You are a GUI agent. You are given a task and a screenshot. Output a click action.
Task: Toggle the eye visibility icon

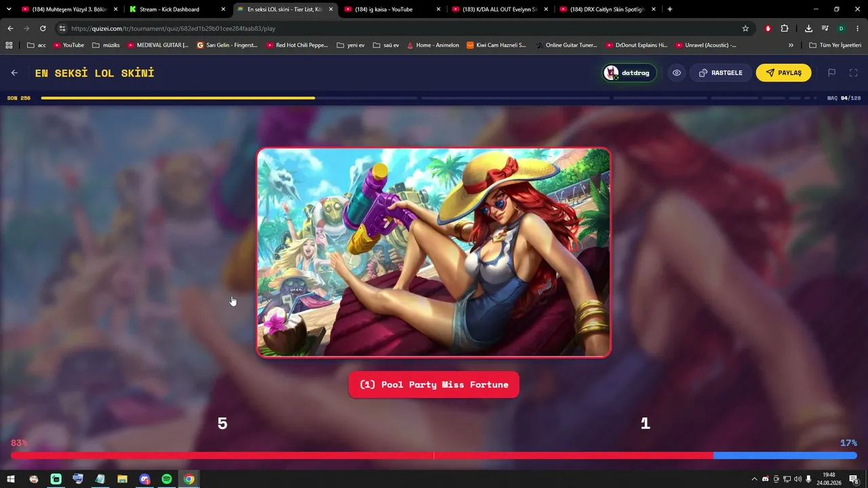677,73
